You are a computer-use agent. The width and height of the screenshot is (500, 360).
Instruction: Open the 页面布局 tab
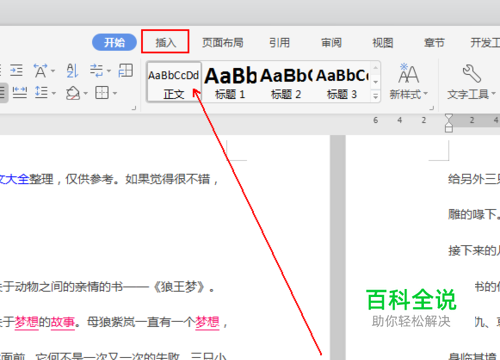pyautogui.click(x=223, y=43)
